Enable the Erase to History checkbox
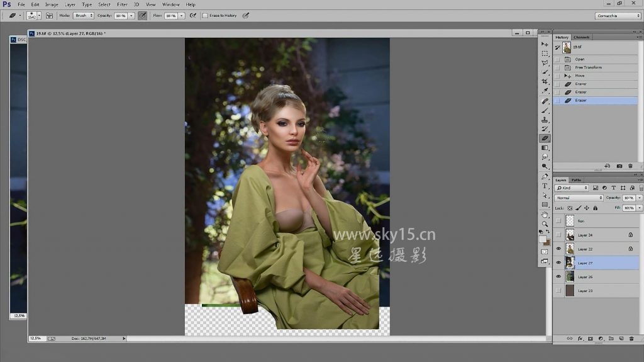 click(x=205, y=16)
